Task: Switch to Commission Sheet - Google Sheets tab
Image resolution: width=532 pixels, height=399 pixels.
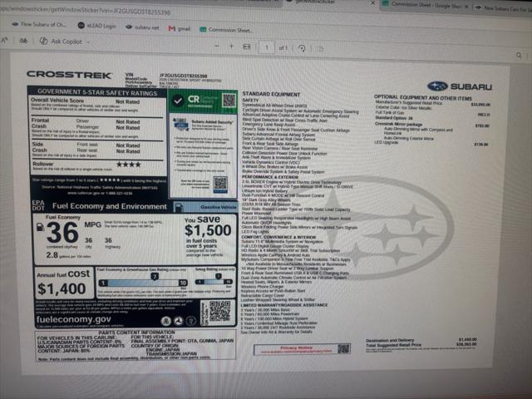Action: click(422, 4)
